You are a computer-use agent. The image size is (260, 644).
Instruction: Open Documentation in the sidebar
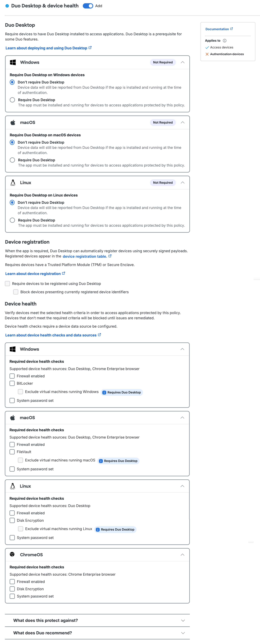(217, 29)
